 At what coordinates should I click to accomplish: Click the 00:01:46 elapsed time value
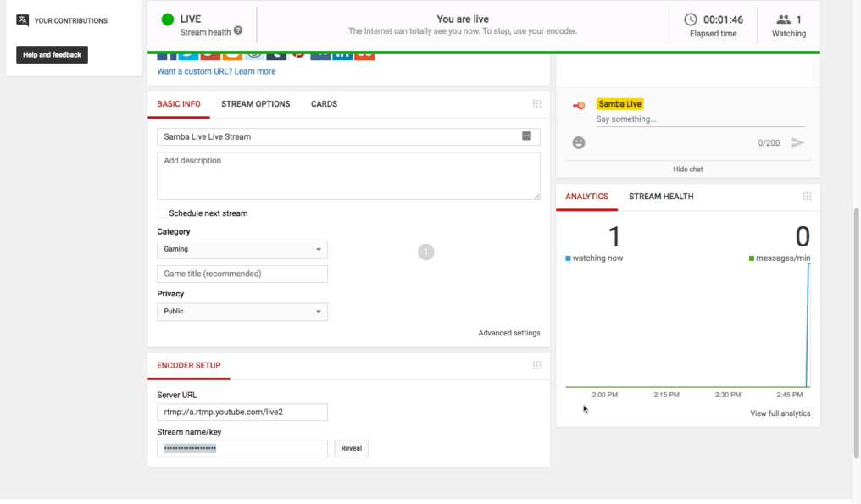[x=723, y=19]
